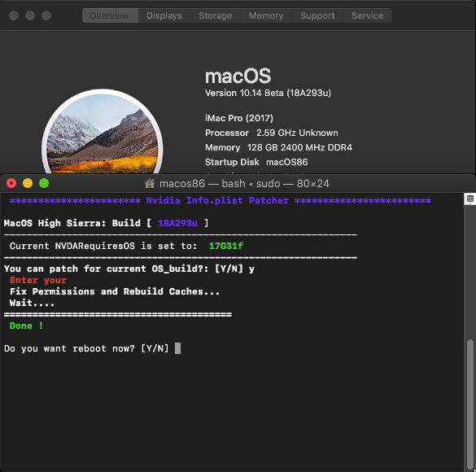Click the purple build number '18A293u' in Terminal
This screenshot has width=476, height=472.
[177, 223]
